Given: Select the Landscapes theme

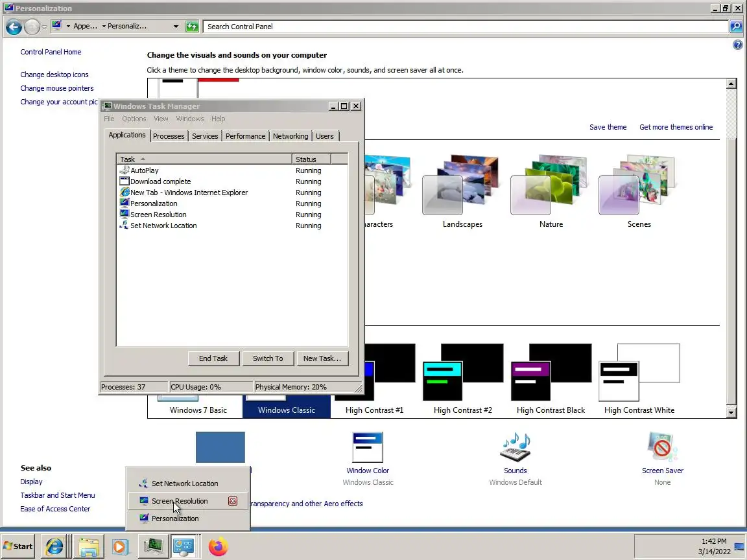Looking at the screenshot, I should tap(462, 192).
